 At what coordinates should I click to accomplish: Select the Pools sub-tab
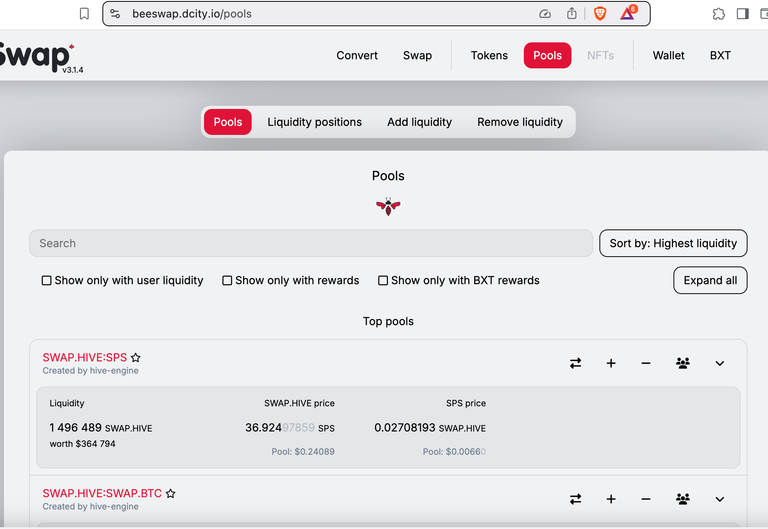(228, 122)
